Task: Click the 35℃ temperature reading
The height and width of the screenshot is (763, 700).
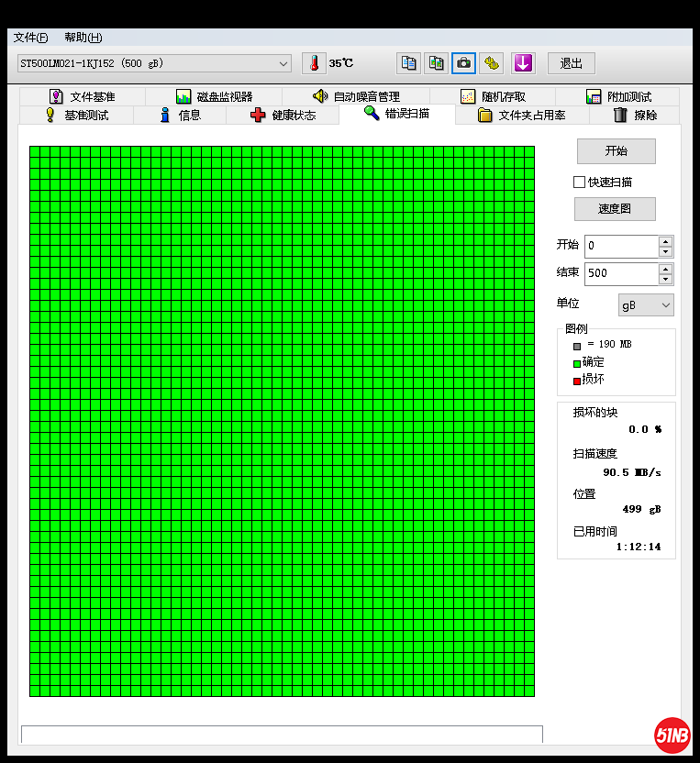Action: (340, 63)
